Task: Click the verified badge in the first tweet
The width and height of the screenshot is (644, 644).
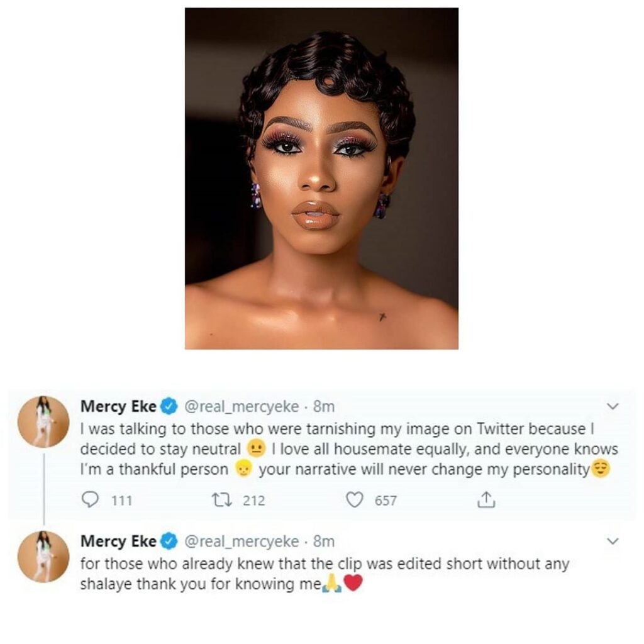Action: click(x=169, y=407)
